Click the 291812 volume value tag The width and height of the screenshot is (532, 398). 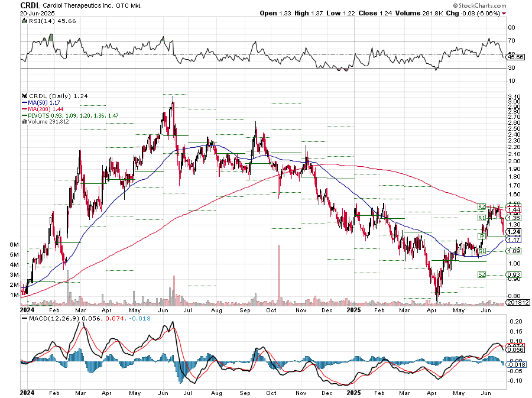click(518, 303)
